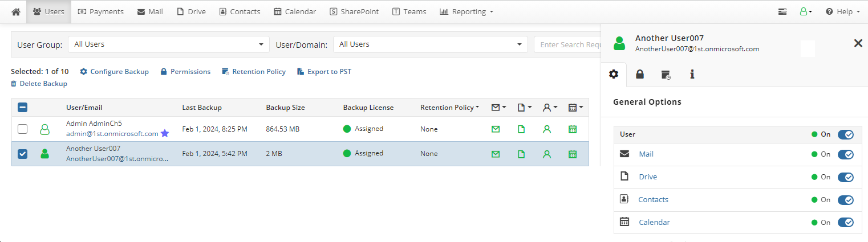This screenshot has height=242, width=868.
Task: Open the Payments menu item
Action: tap(100, 11)
